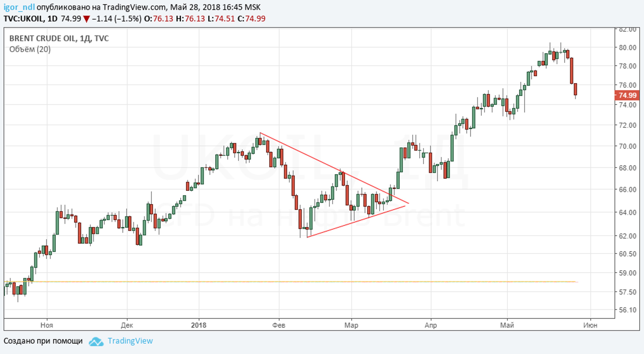The image size is (644, 354).
Task: Click the Мар month label on time axis
Action: tap(351, 325)
